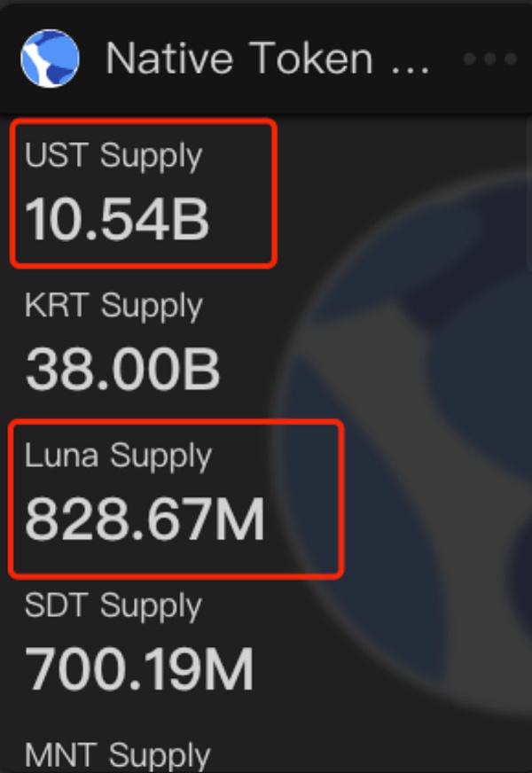The width and height of the screenshot is (532, 773).
Task: Click the Terra globe logo icon
Action: (50, 58)
